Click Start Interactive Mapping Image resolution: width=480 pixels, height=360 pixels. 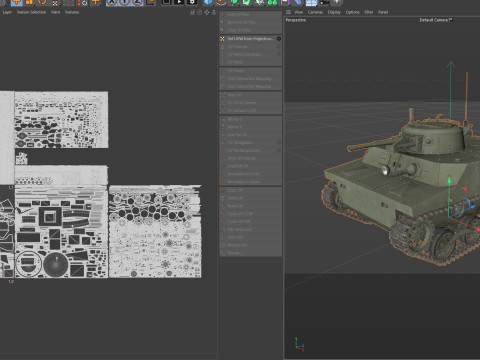[x=250, y=79]
